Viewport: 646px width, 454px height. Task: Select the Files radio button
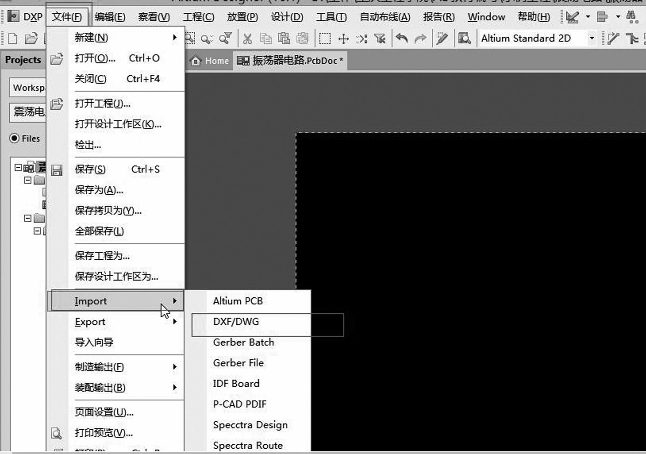click(x=14, y=138)
